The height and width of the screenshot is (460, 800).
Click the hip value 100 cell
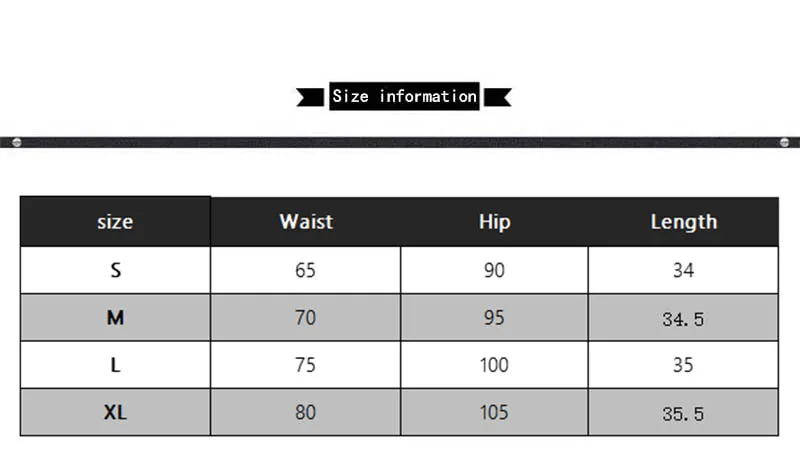(494, 365)
